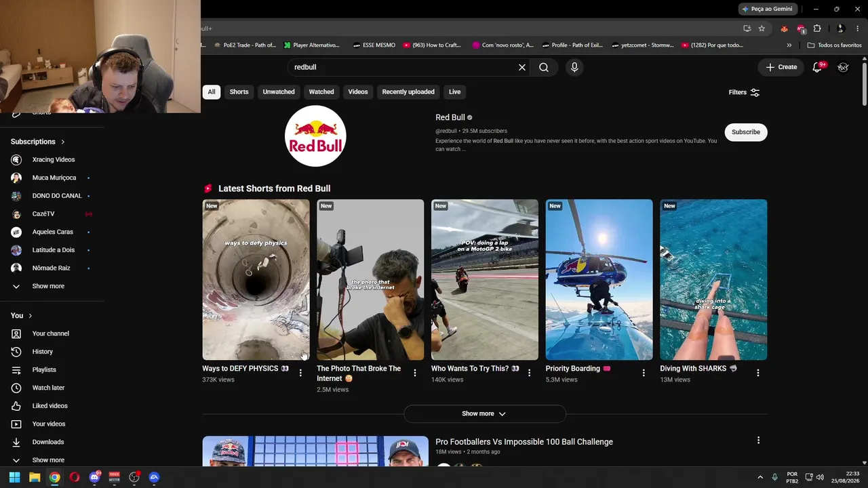
Task: Open the Priority Boarding helicopter Short
Action: (599, 279)
